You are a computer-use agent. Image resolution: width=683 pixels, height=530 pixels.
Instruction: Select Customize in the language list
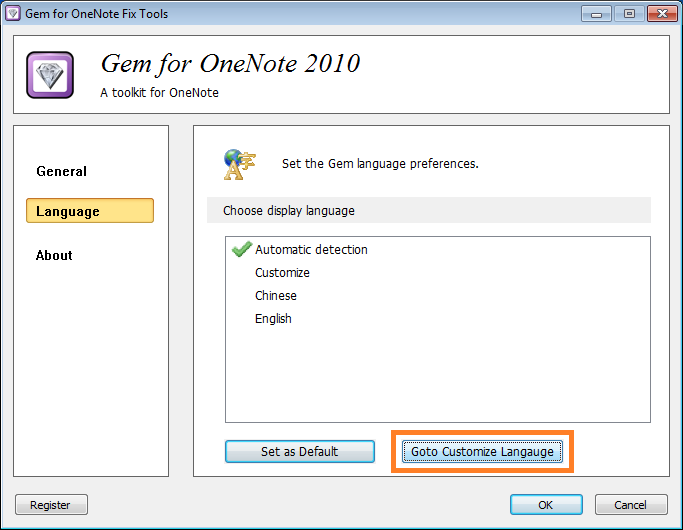(282, 273)
